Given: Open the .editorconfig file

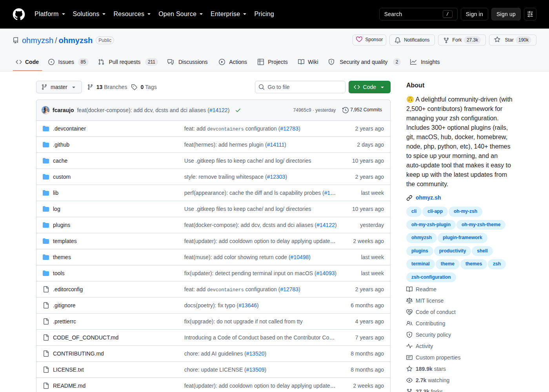Looking at the screenshot, I should [68, 289].
